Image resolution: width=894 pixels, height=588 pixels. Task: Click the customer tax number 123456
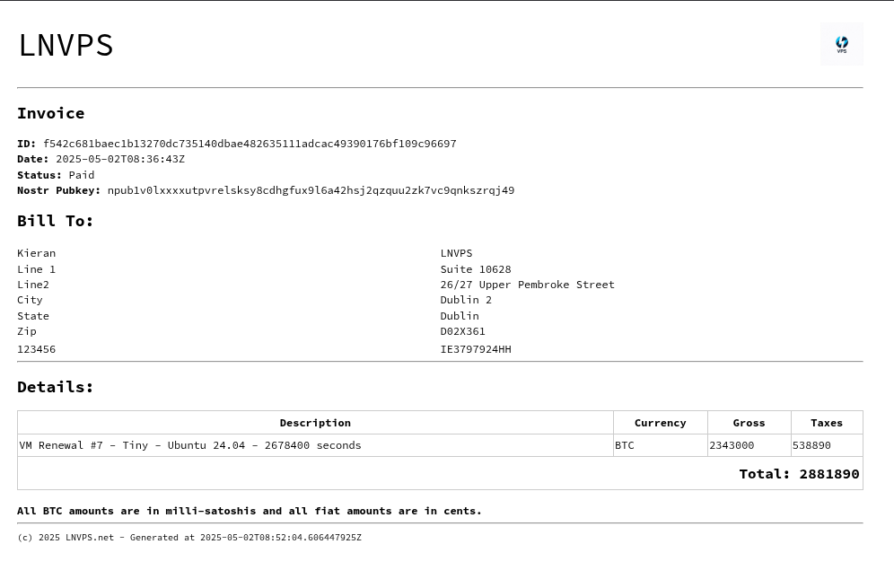(x=37, y=349)
